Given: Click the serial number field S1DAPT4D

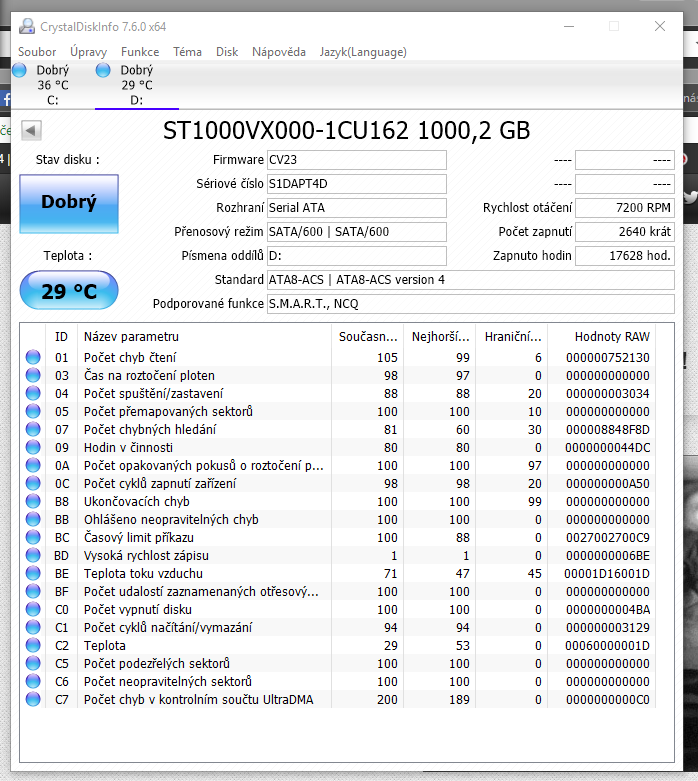Looking at the screenshot, I should [356, 184].
